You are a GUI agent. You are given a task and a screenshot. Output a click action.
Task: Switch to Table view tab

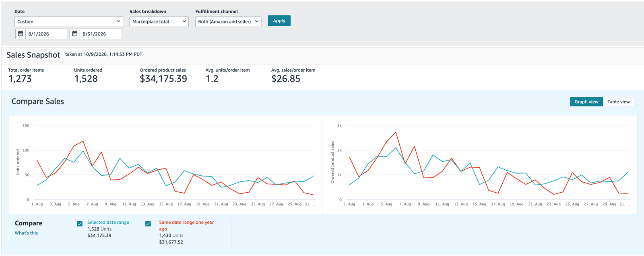click(619, 102)
